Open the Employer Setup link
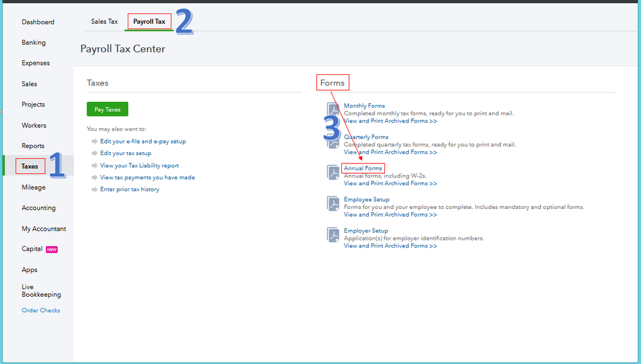The height and width of the screenshot is (364, 641). [x=366, y=231]
